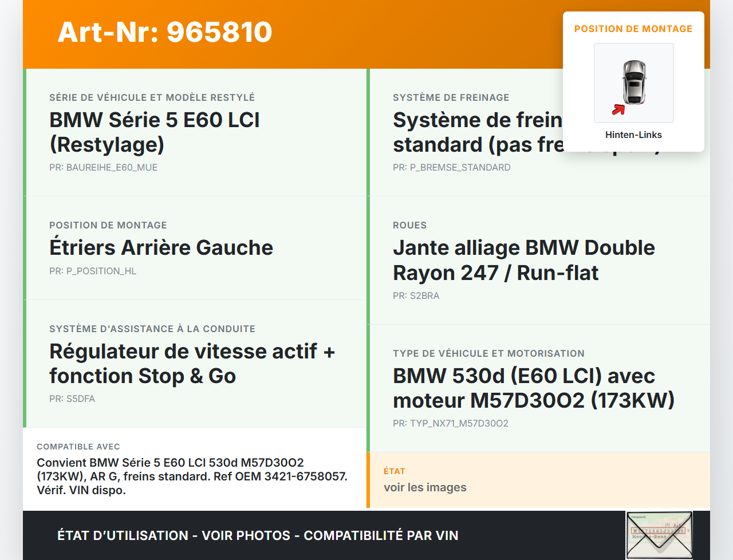The image size is (733, 560).
Task: Click ÉTAT D'UTILISATION footer banner text
Action: pos(258,535)
